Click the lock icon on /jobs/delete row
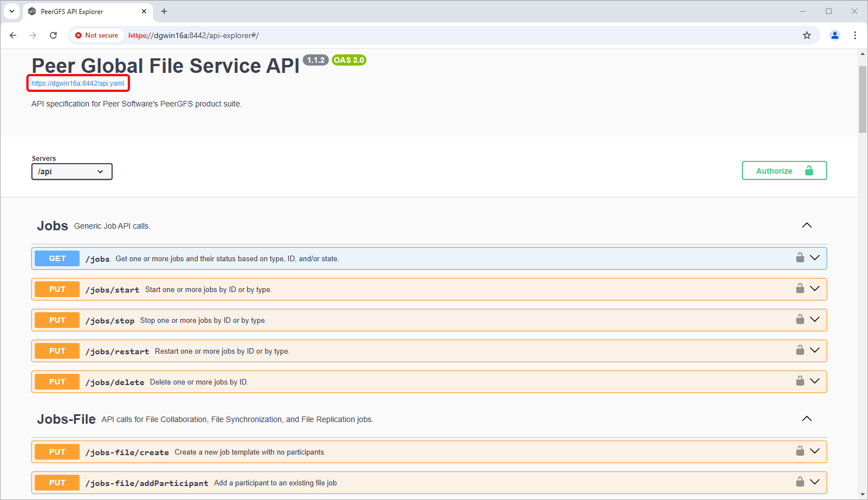 coord(800,381)
